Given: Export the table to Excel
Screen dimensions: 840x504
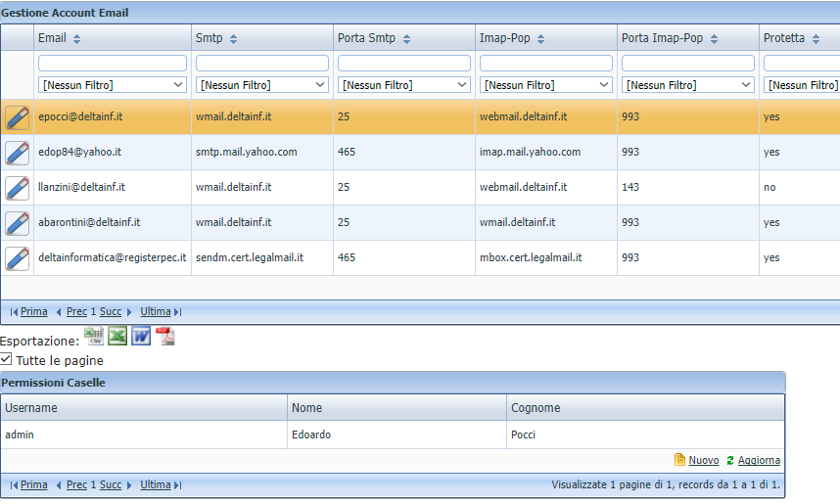Looking at the screenshot, I should pyautogui.click(x=117, y=337).
